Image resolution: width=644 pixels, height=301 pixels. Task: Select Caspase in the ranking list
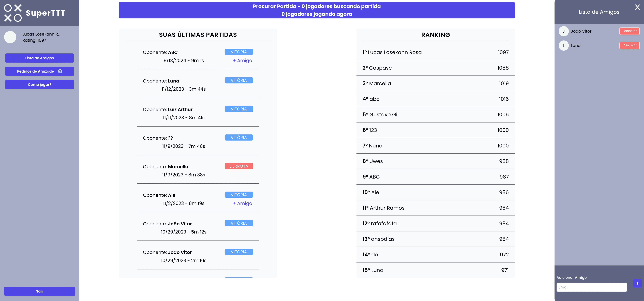(435, 68)
